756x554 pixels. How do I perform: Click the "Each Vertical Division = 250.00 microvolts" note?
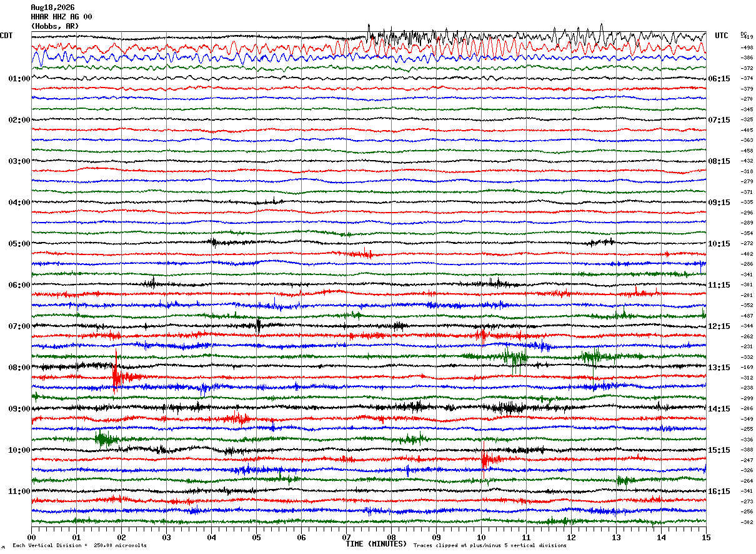79,546
